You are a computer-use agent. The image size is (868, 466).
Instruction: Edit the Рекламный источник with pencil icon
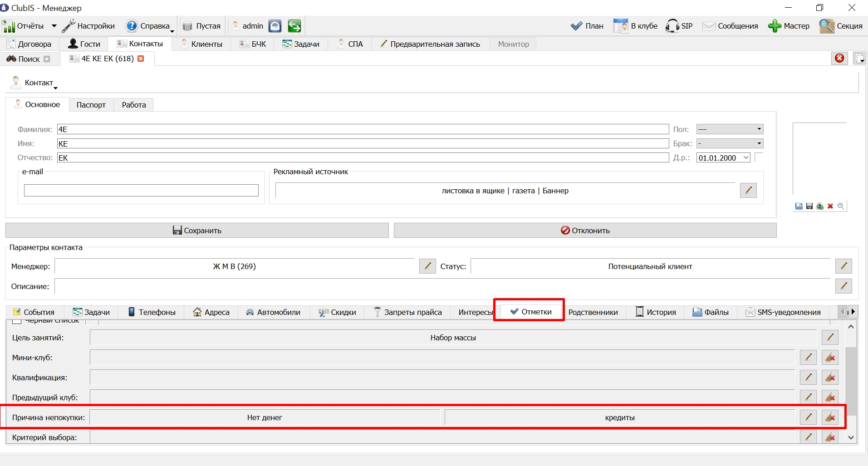pyautogui.click(x=748, y=190)
